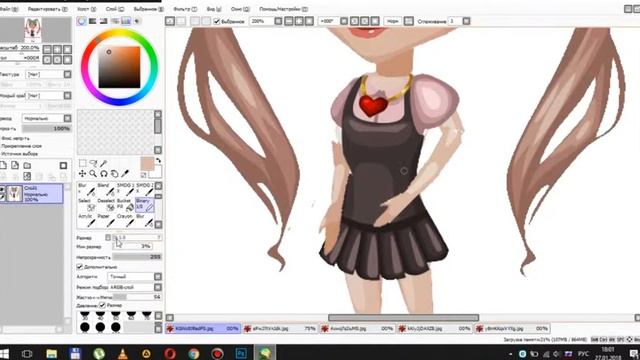This screenshot has height=360, width=640.
Task: Open Photoshop from the Windows taskbar
Action: (x=241, y=353)
